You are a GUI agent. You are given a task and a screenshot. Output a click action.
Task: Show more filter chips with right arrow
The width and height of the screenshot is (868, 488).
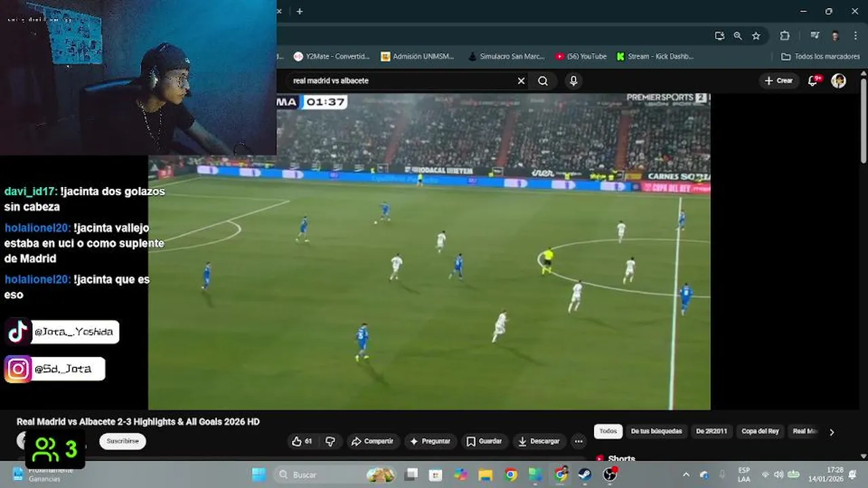pos(831,432)
